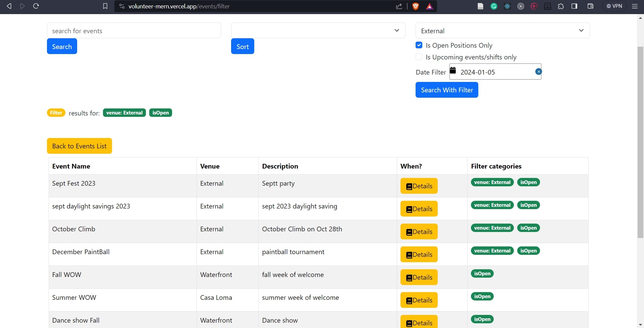Open the extensions puzzle-piece icon
The image size is (644, 328).
point(561,6)
